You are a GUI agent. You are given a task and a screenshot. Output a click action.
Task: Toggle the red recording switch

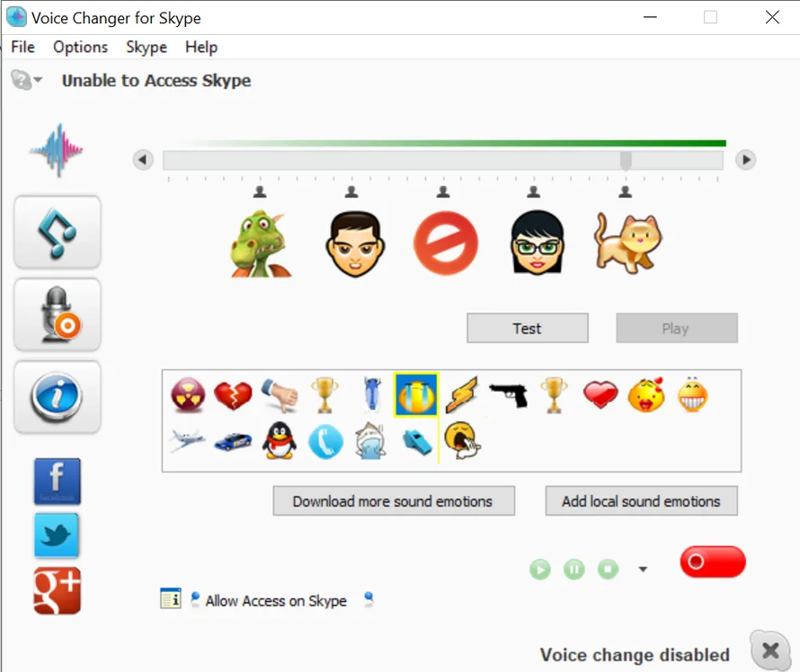(713, 561)
